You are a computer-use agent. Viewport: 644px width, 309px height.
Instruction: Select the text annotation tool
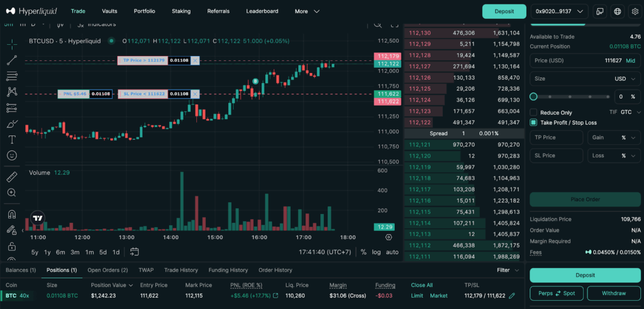[12, 139]
